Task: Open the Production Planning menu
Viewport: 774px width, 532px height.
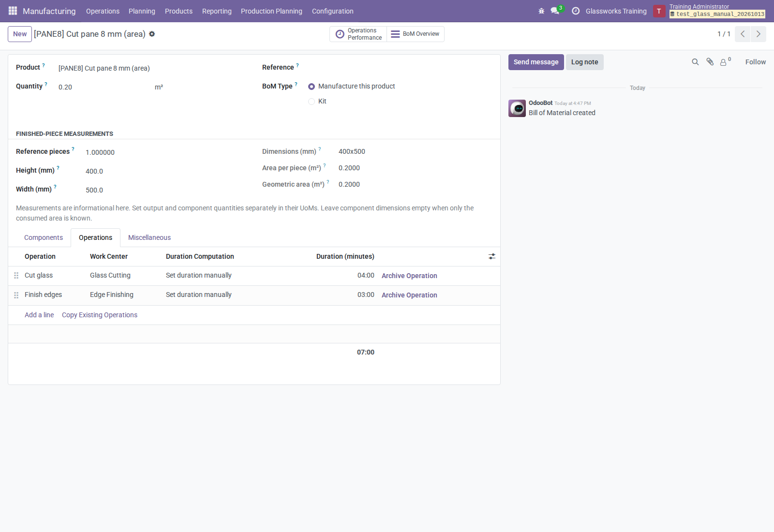Action: (x=271, y=11)
